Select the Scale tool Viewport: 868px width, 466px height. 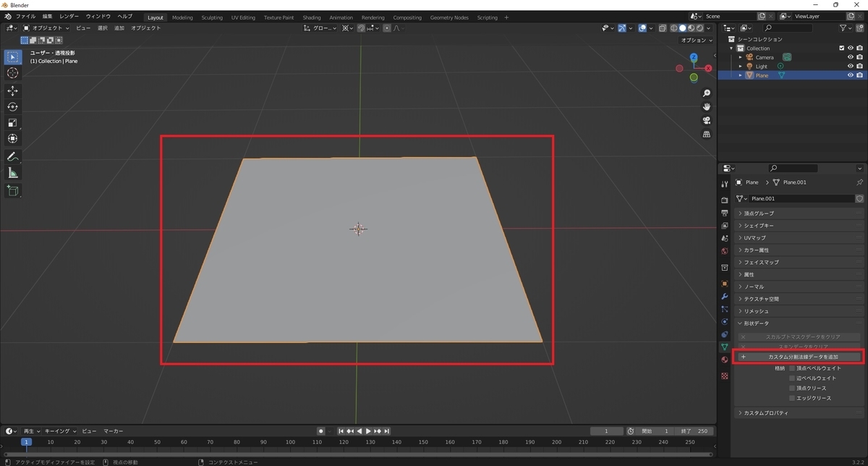(13, 123)
